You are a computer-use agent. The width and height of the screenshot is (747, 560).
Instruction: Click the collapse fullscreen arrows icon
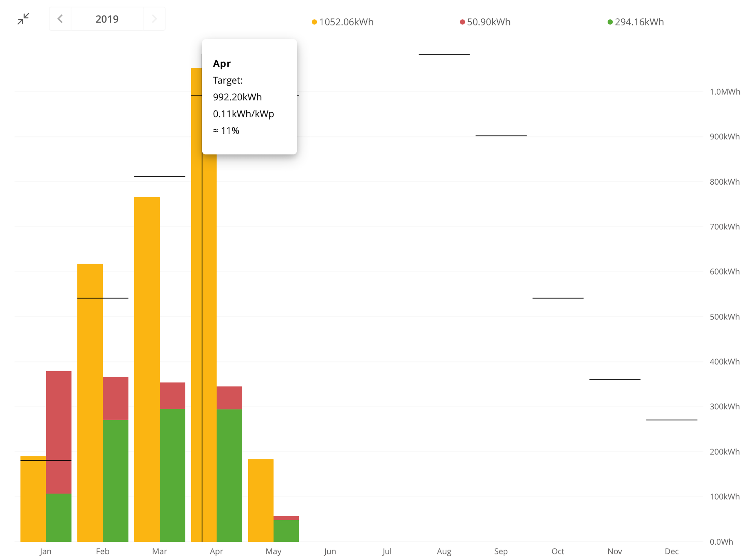pyautogui.click(x=23, y=19)
